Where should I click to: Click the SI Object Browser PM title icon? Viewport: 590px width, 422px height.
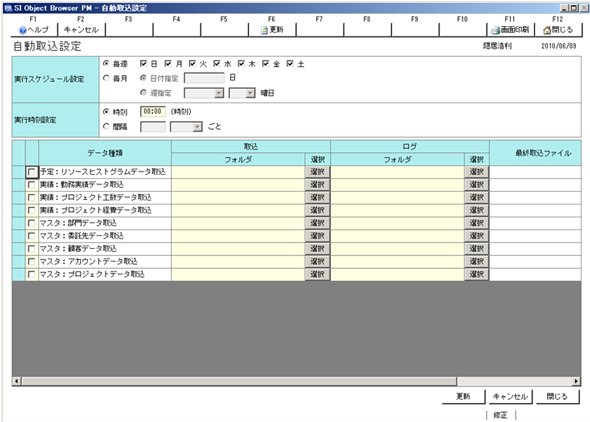point(8,8)
